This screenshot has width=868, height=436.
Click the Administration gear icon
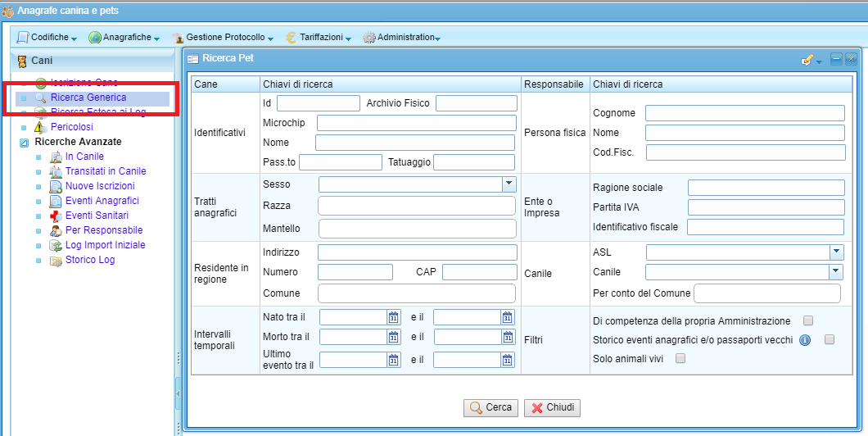click(368, 38)
